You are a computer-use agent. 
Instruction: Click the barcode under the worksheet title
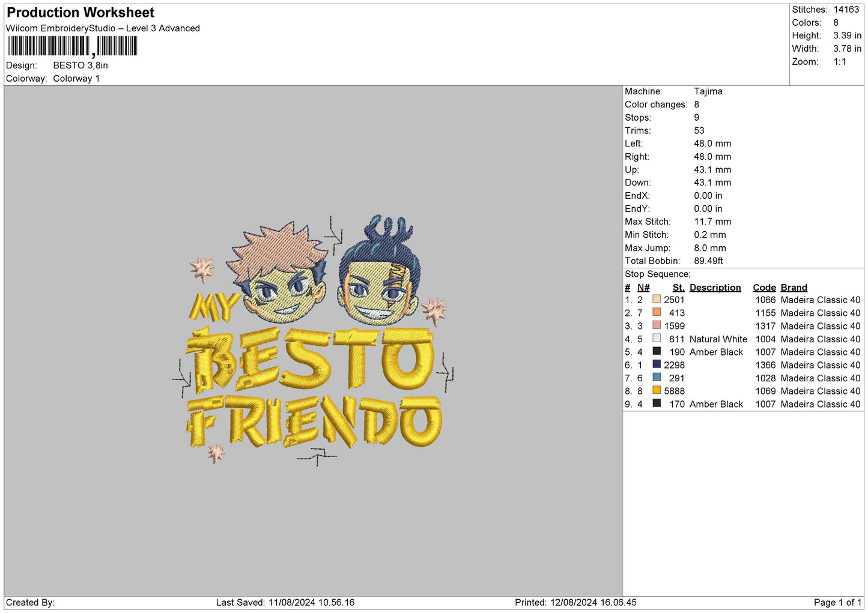click(73, 46)
